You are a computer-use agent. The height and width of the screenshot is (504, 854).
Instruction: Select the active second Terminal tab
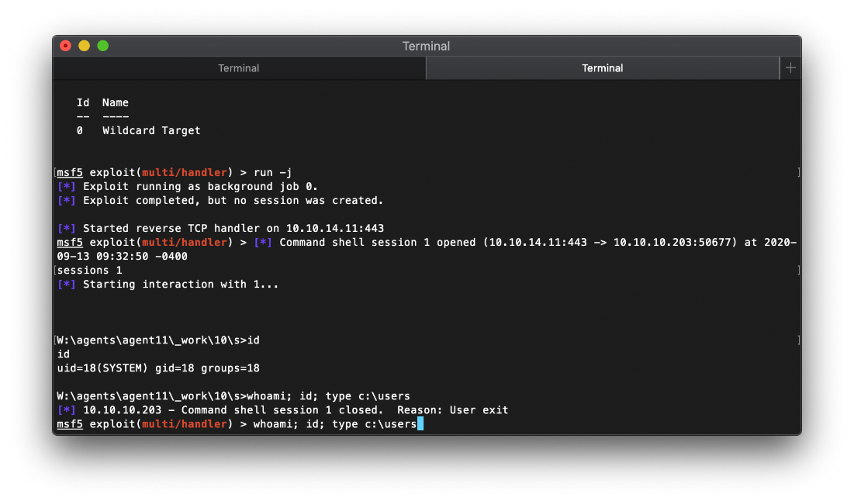603,68
